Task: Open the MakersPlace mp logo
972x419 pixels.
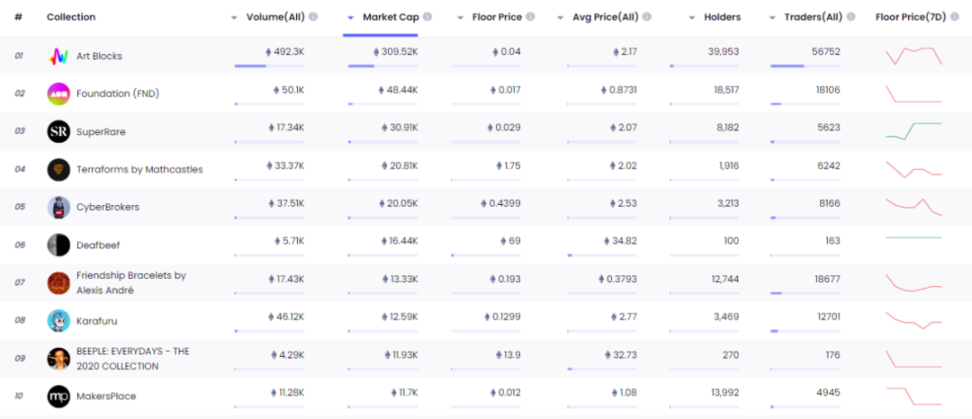Action: tap(58, 396)
